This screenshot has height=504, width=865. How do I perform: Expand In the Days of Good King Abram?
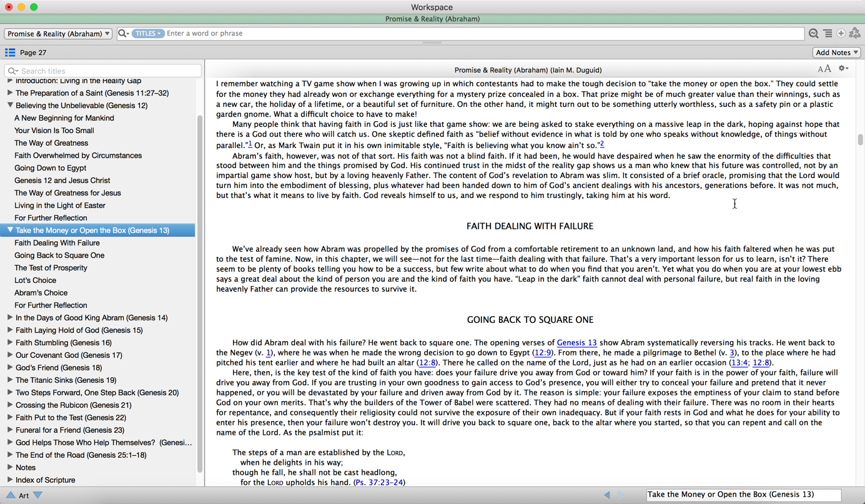click(x=10, y=317)
